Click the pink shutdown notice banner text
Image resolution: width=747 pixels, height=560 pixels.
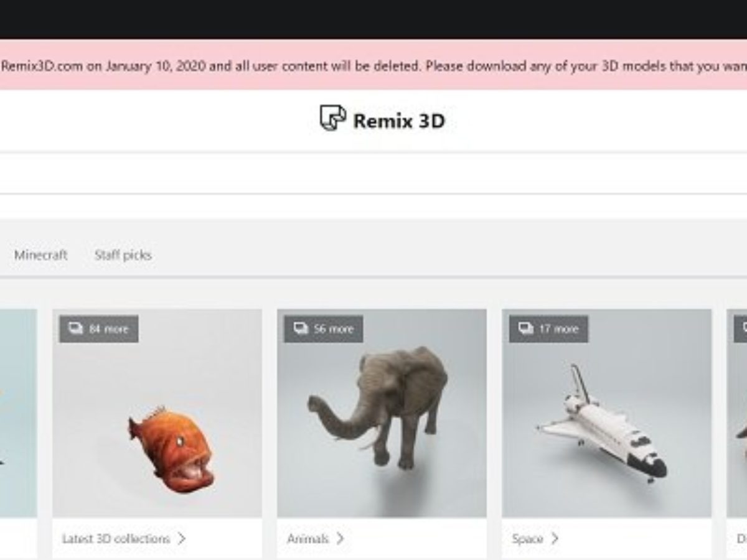pyautogui.click(x=374, y=66)
